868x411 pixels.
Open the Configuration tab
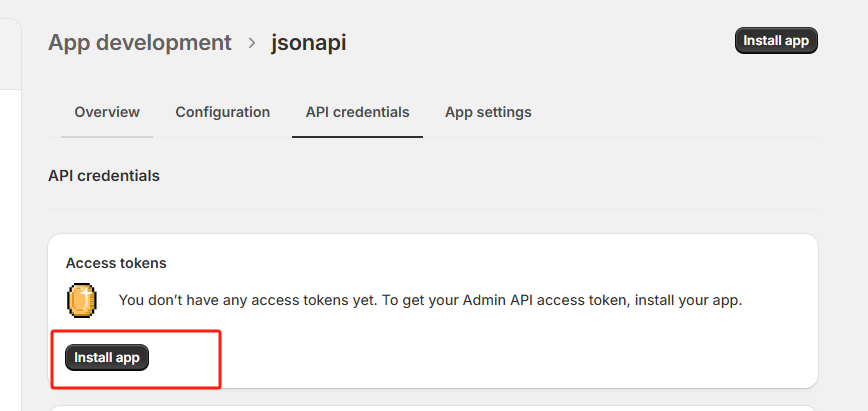[223, 112]
